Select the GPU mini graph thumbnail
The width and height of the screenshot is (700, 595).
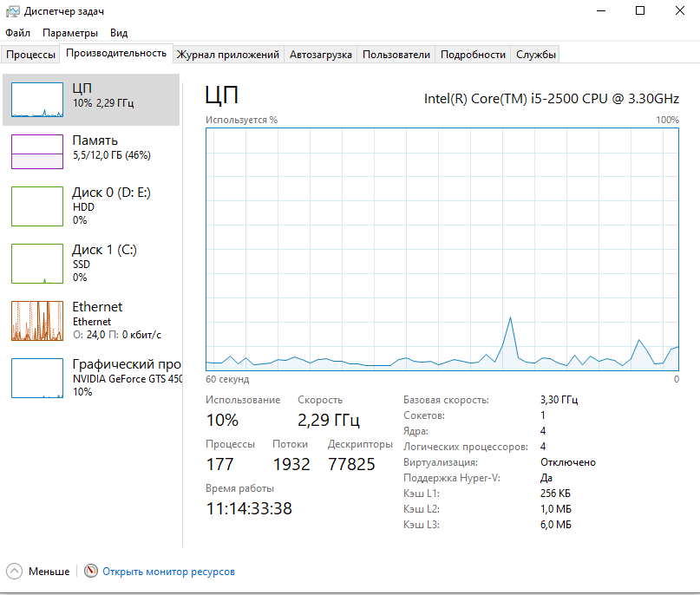click(x=37, y=377)
